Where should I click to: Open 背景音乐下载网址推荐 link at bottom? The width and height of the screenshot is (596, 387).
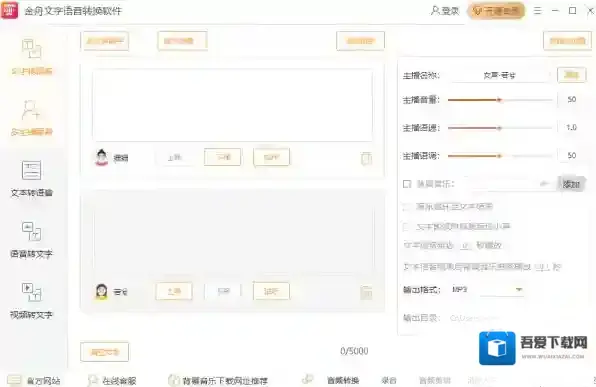click(x=218, y=380)
